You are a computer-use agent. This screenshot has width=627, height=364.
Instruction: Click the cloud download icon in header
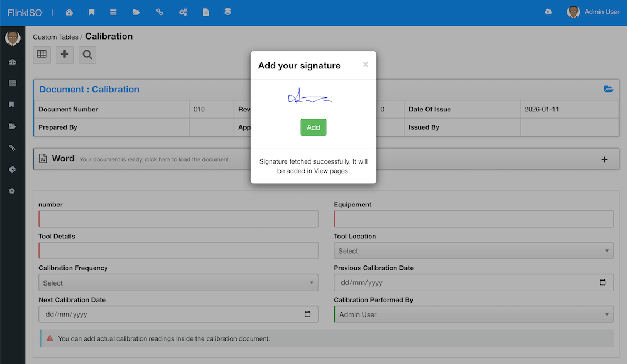[x=548, y=12]
